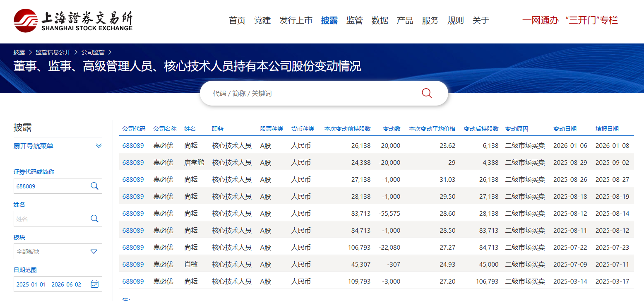Open 产品 menu
This screenshot has width=644, height=301.
[x=405, y=20]
